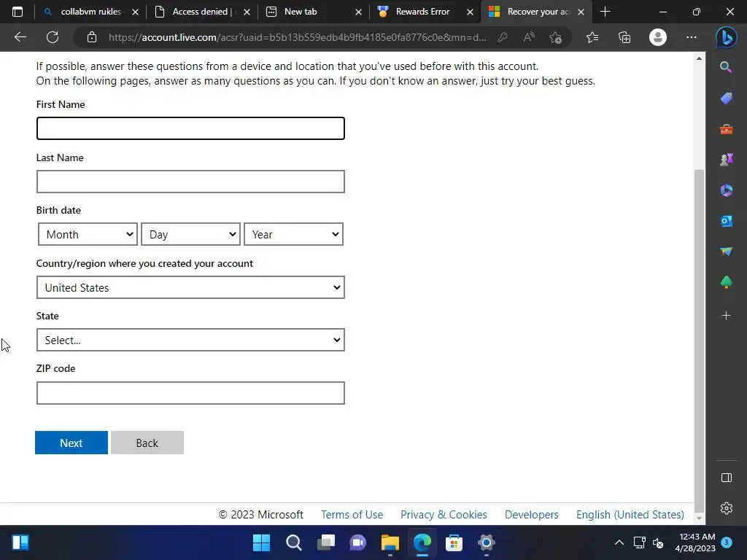Close the Rewards Error tab
747x560 pixels.
[x=470, y=12]
